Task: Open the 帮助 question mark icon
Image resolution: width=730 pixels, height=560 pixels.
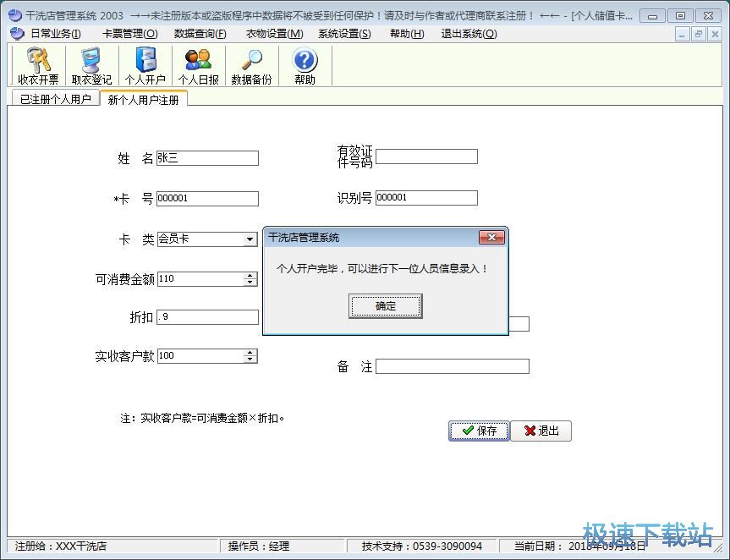Action: coord(305,66)
